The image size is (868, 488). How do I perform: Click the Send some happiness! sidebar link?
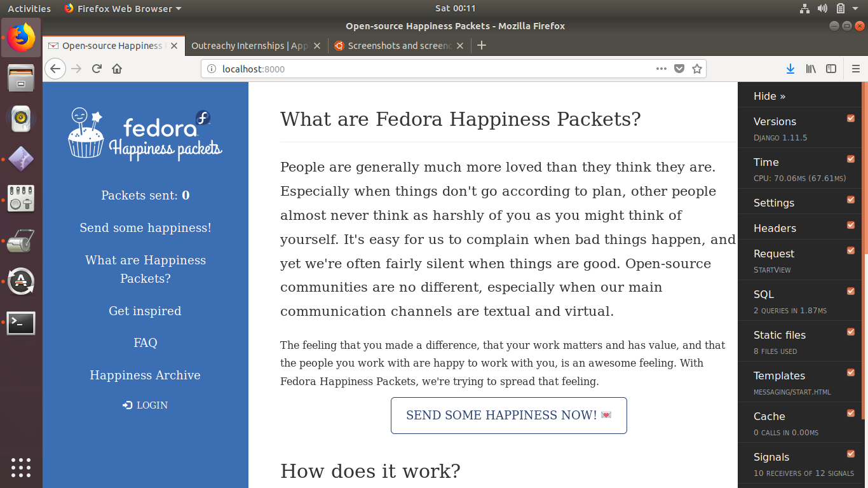(x=146, y=227)
